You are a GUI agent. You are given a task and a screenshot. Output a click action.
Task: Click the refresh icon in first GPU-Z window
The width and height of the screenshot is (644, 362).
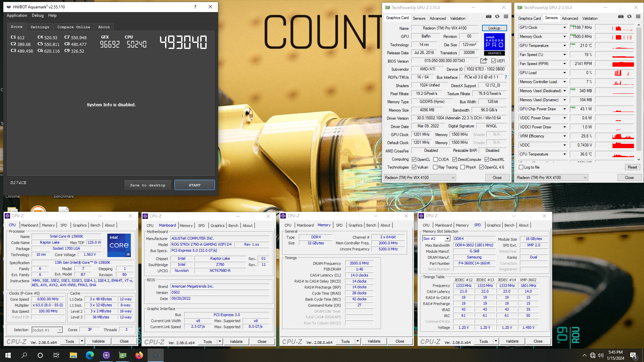click(497, 16)
